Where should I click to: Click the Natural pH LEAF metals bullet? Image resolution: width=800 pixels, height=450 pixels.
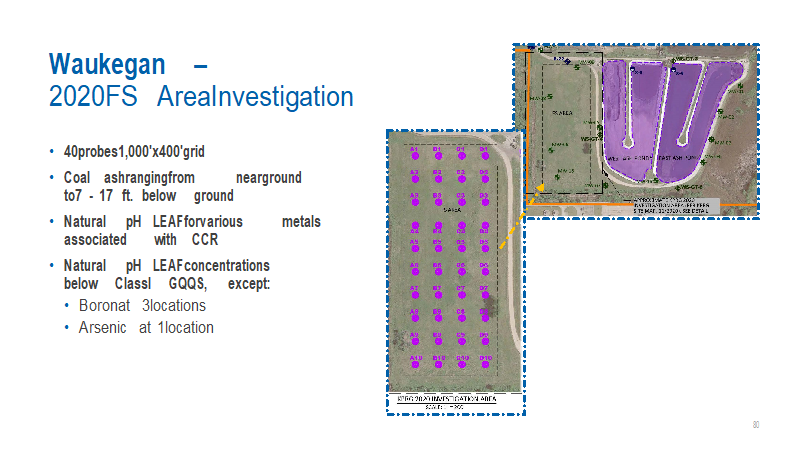[192, 230]
